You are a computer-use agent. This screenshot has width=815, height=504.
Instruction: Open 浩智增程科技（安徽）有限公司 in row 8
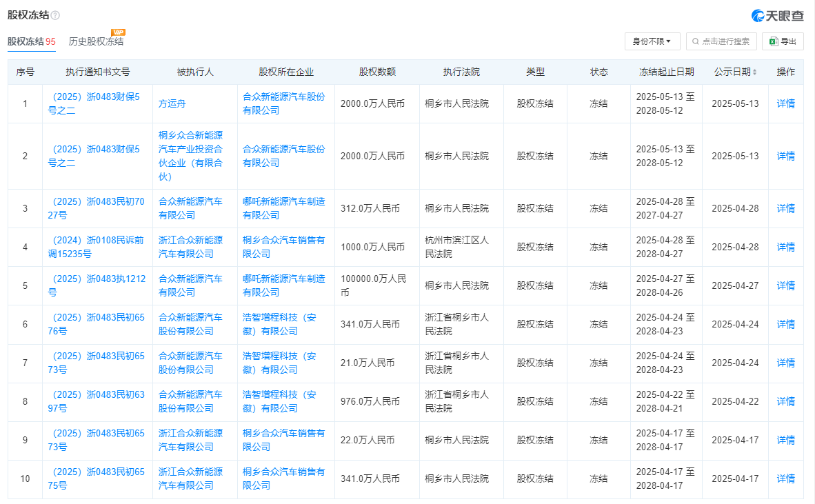click(279, 401)
